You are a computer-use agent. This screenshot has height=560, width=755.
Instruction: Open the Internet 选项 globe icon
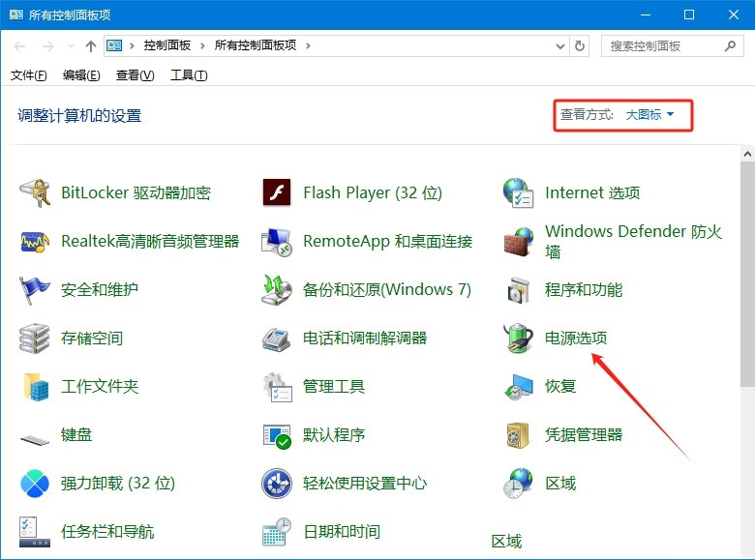tap(519, 192)
